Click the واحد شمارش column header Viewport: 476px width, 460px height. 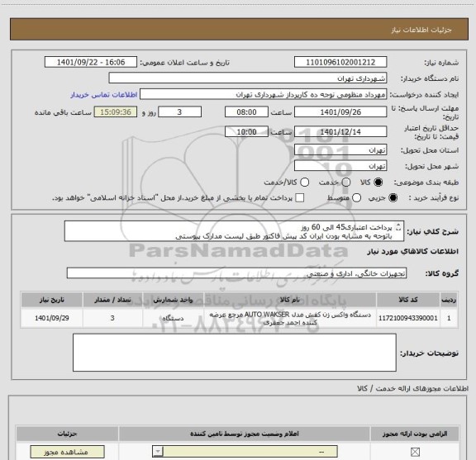[173, 300]
